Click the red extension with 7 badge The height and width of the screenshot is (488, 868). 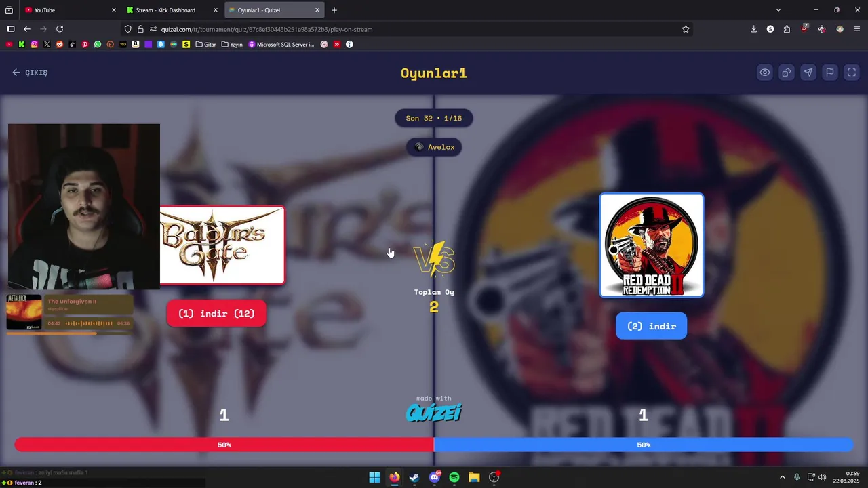tap(804, 28)
